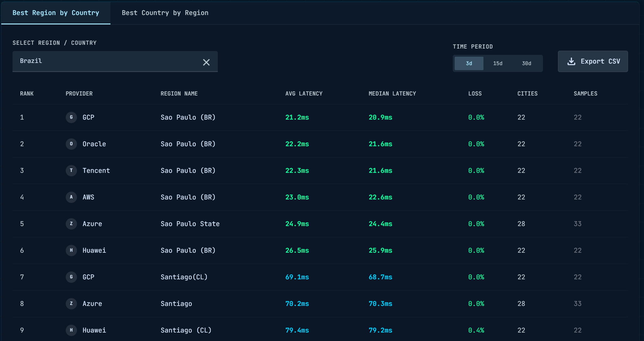
Task: Click rank 9 in the table
Action: pos(22,330)
